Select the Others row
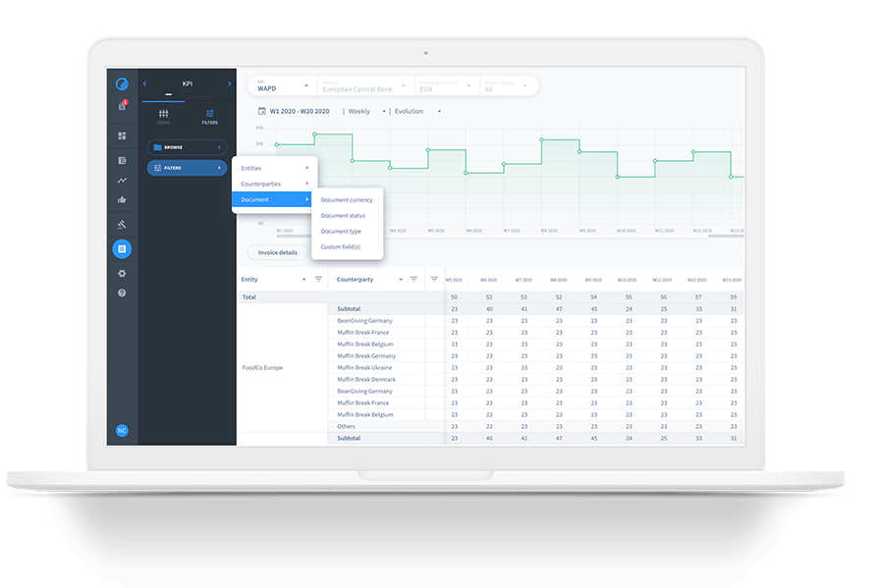Screen dimensions: 884x588 click(x=346, y=426)
